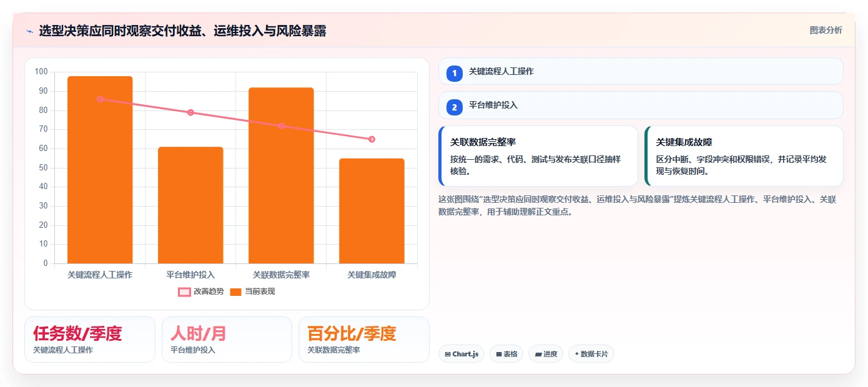Click the 关键流程人工操作 orange bar
The width and height of the screenshot is (868, 387).
pos(100,170)
